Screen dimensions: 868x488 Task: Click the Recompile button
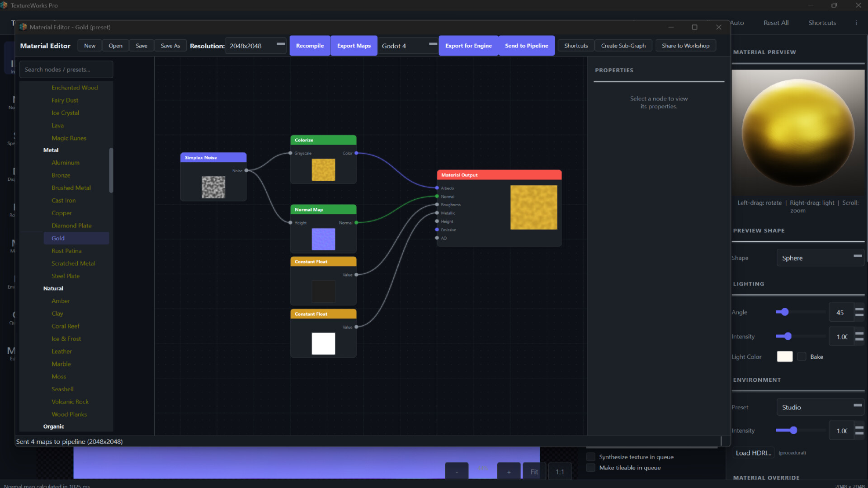(x=310, y=46)
